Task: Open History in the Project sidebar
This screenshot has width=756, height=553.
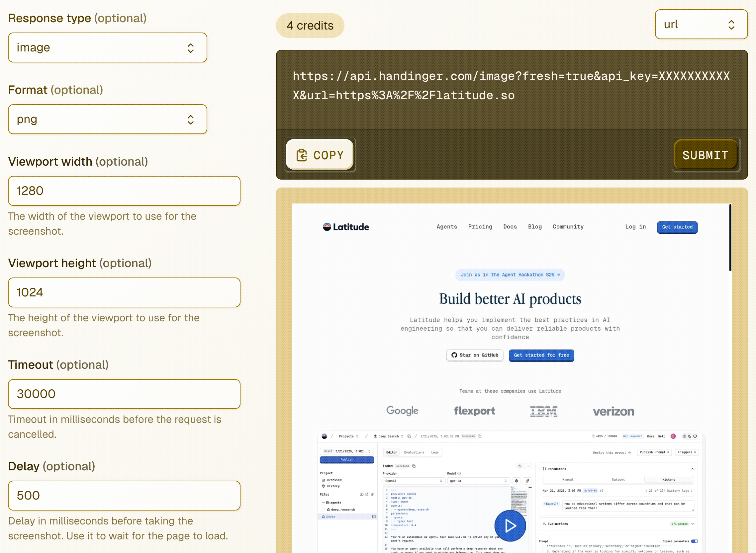Action: click(331, 486)
